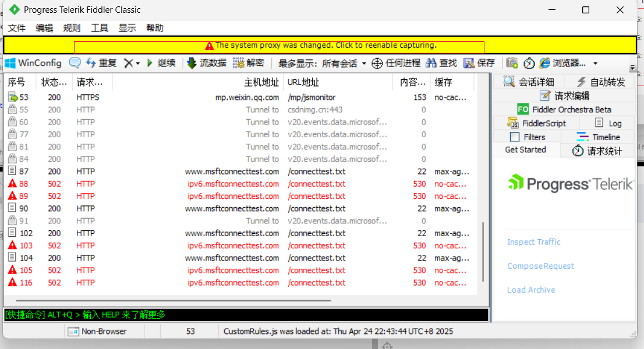Click the camera screenshot icon

pyautogui.click(x=512, y=63)
